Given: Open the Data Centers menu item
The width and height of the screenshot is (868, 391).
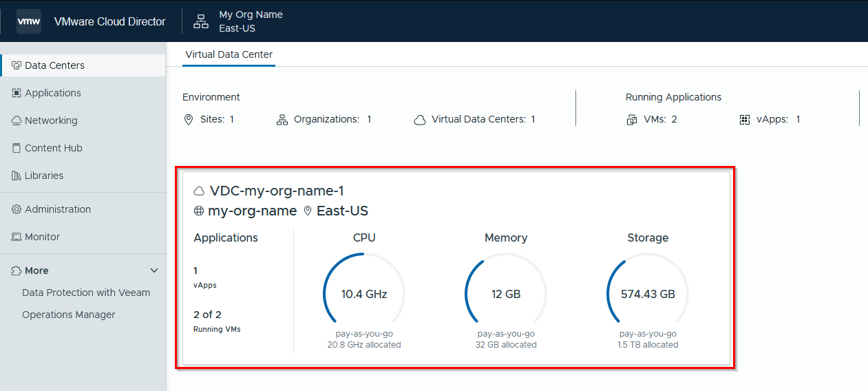Looking at the screenshot, I should (x=83, y=65).
